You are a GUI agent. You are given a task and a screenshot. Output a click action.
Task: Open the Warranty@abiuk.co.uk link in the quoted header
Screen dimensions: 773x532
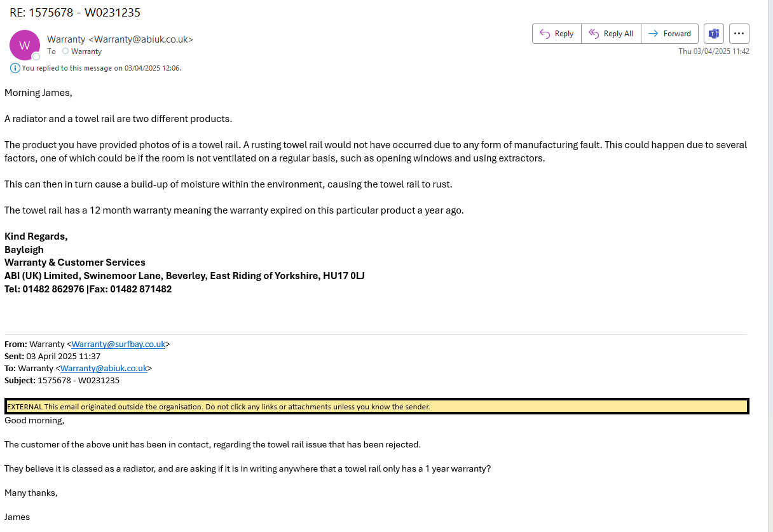[104, 368]
